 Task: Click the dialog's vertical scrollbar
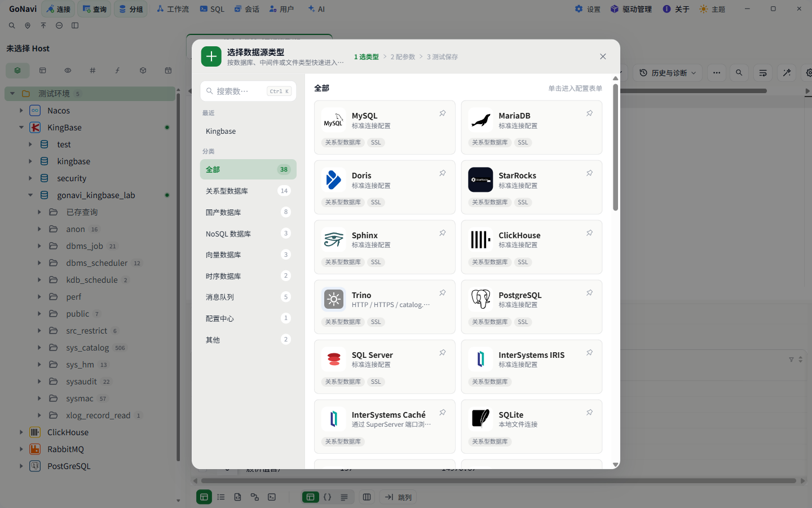[615, 147]
